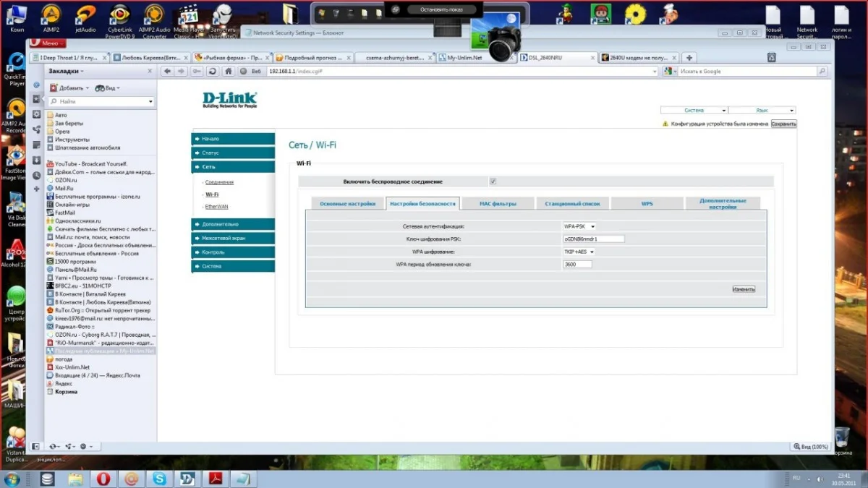Open the downloads panel arrow icon
The width and height of the screenshot is (868, 488).
(x=36, y=160)
